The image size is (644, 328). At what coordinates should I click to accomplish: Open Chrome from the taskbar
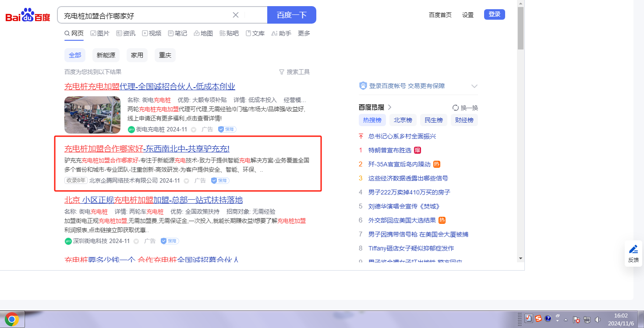[12, 319]
